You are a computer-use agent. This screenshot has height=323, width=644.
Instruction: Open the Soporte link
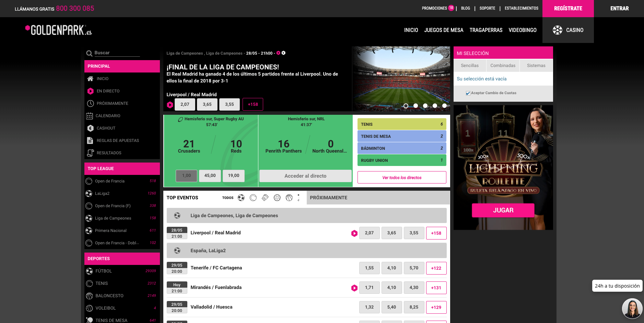pyautogui.click(x=487, y=8)
